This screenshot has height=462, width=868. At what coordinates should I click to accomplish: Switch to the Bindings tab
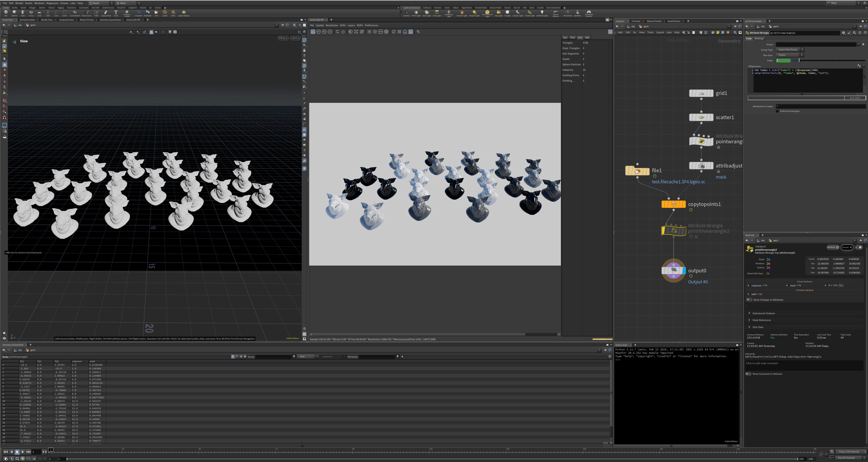pos(759,38)
